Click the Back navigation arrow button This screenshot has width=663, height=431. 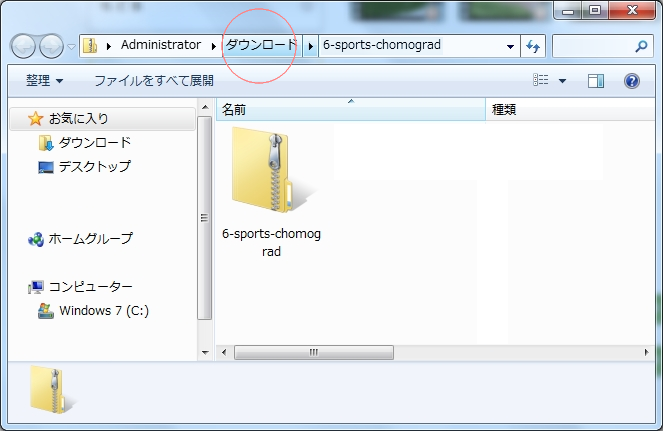coord(25,46)
